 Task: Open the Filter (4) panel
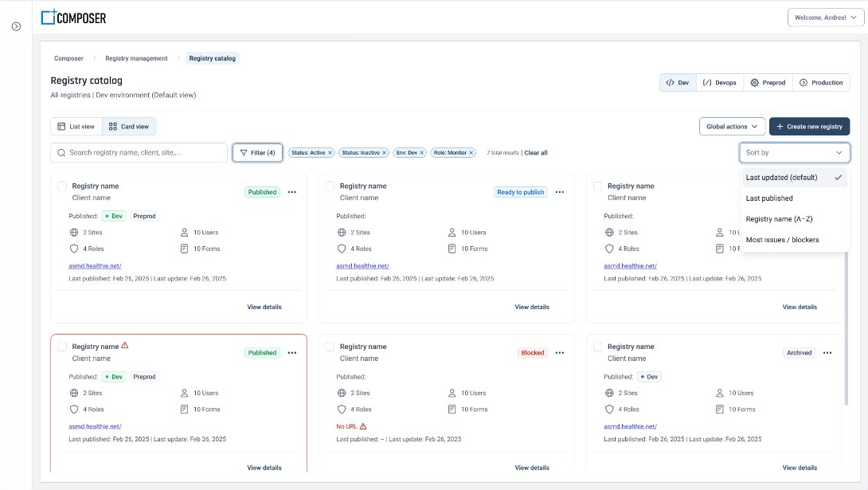257,153
